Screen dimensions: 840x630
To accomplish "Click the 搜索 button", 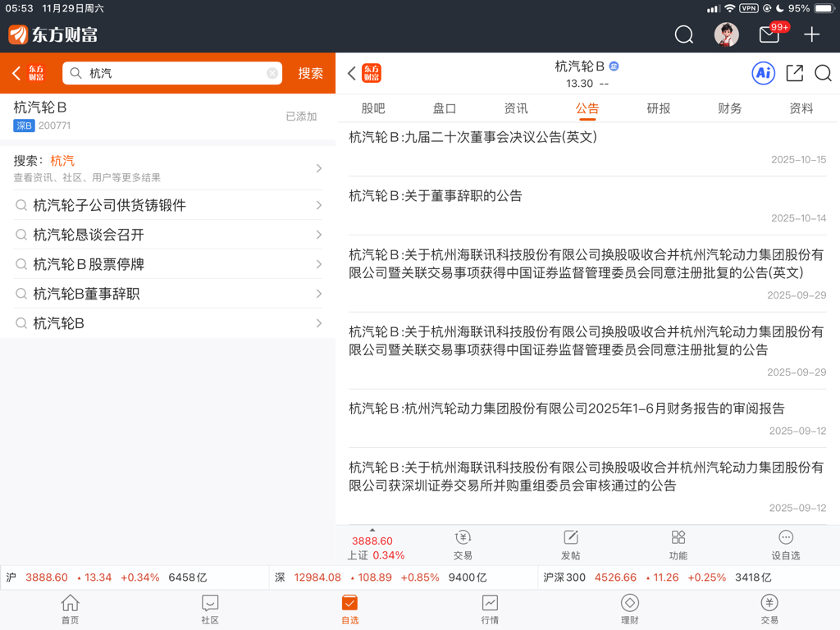I will pyautogui.click(x=311, y=73).
